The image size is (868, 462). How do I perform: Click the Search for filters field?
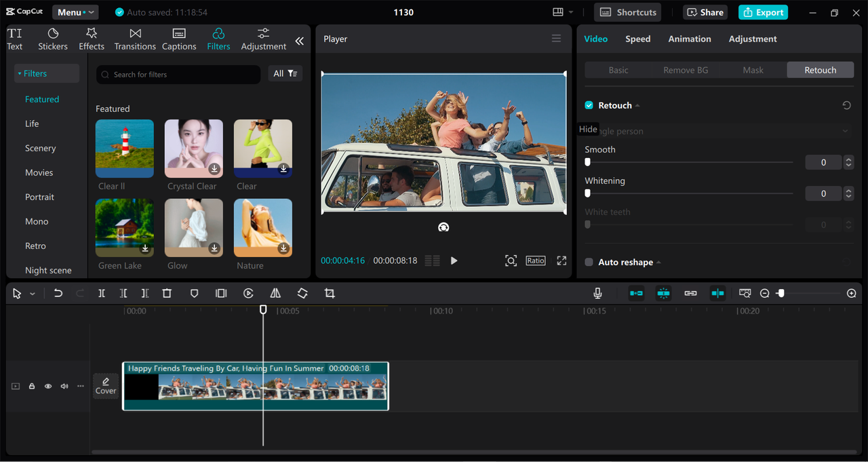[x=178, y=74]
